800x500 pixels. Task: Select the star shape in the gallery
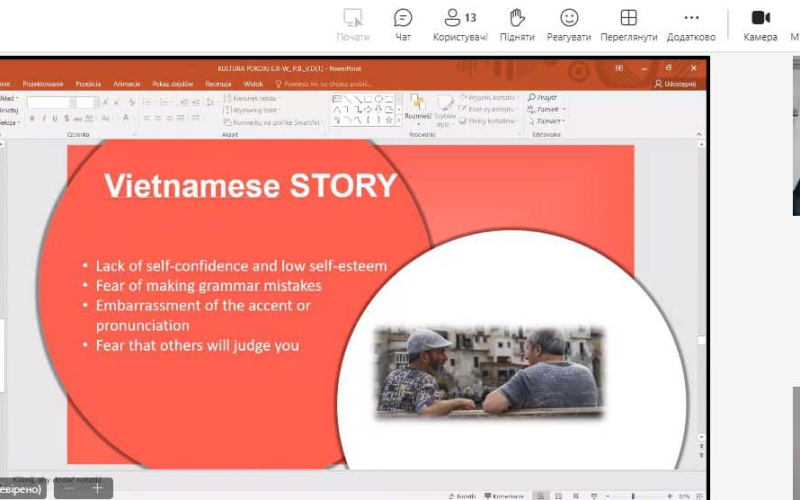tap(389, 120)
